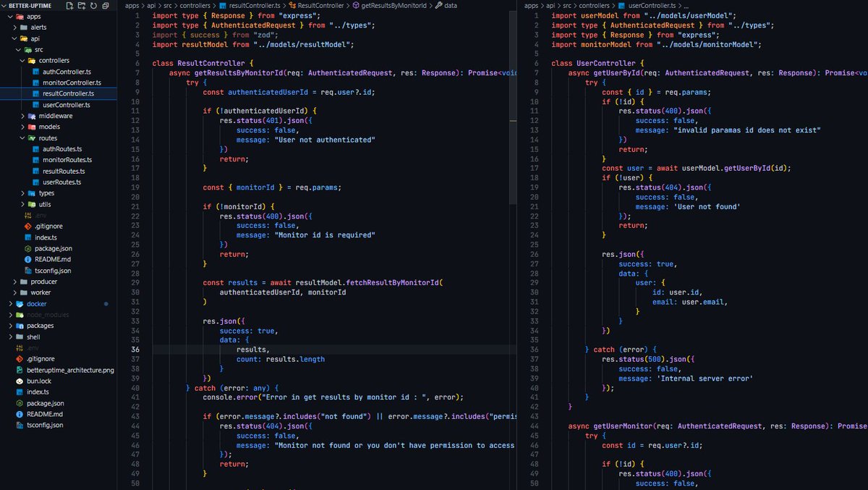Collapse the api folder chevron
The width and height of the screenshot is (868, 490).
15,38
